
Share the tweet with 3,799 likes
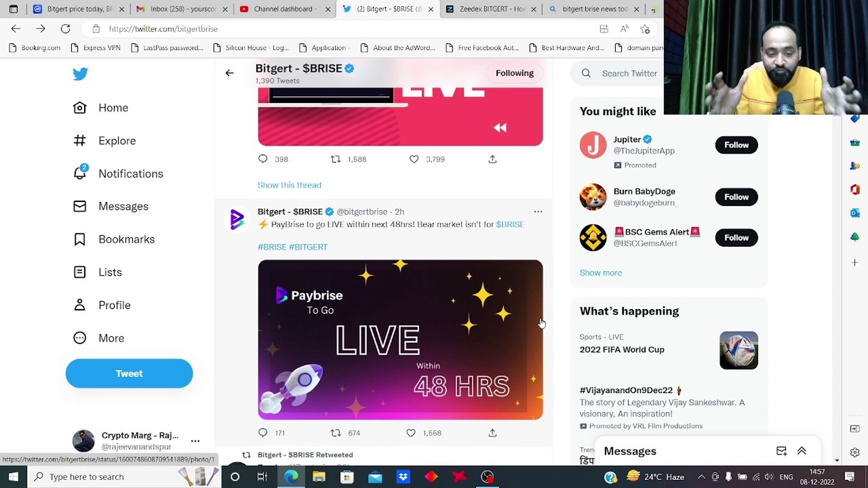point(492,159)
